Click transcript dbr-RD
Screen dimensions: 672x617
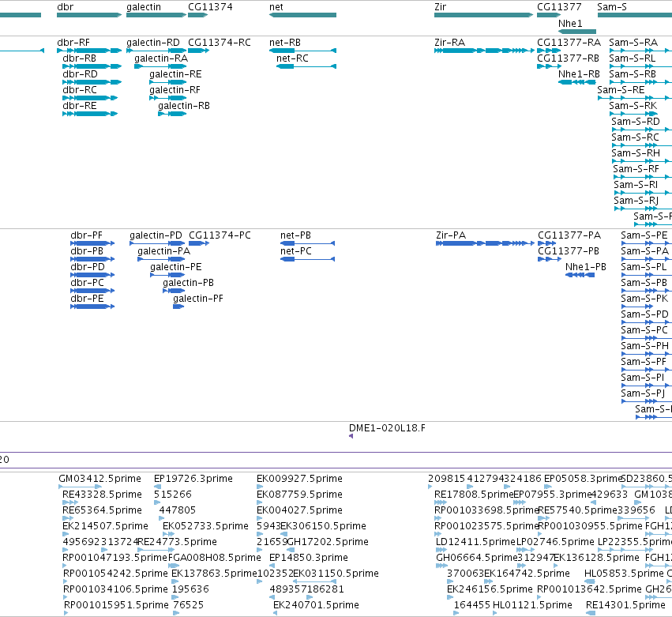[80, 74]
